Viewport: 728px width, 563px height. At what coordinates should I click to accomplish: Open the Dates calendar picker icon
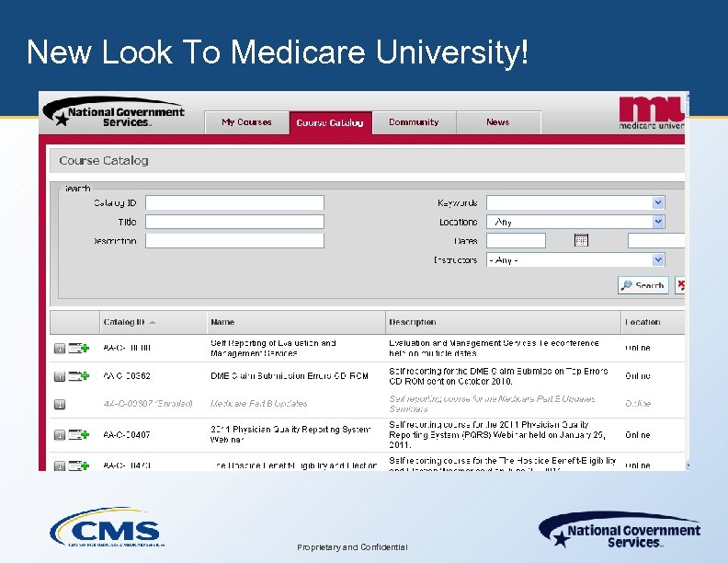coord(581,240)
